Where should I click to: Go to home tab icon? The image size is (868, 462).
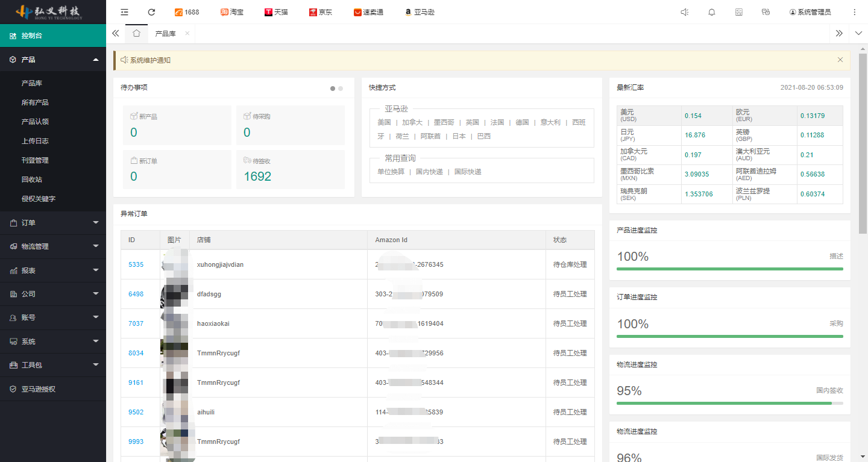click(x=136, y=34)
